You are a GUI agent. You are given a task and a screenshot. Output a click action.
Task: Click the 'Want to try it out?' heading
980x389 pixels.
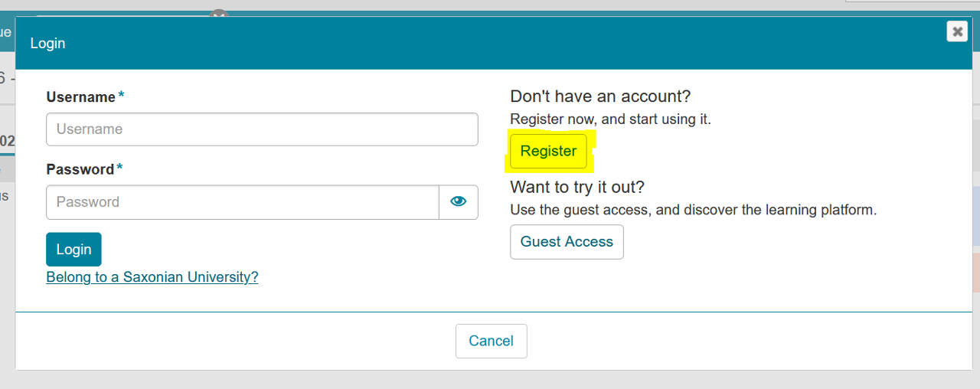[x=577, y=187]
